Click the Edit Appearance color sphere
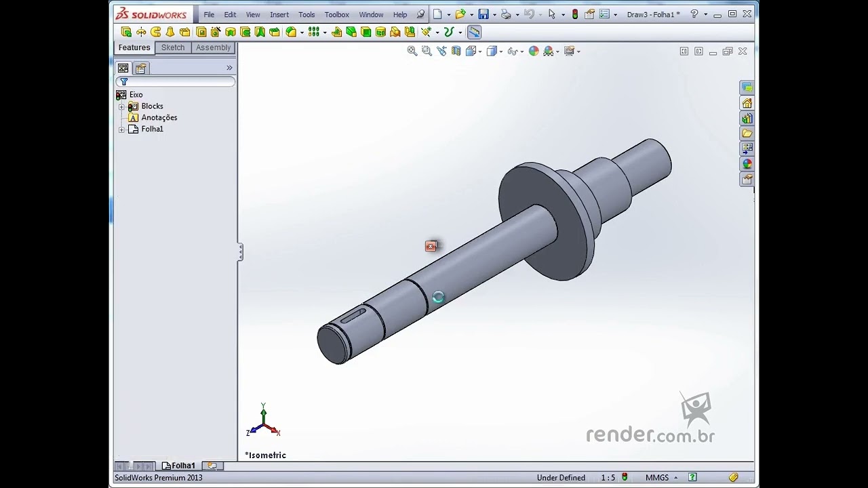This screenshot has height=488, width=868. (x=534, y=51)
